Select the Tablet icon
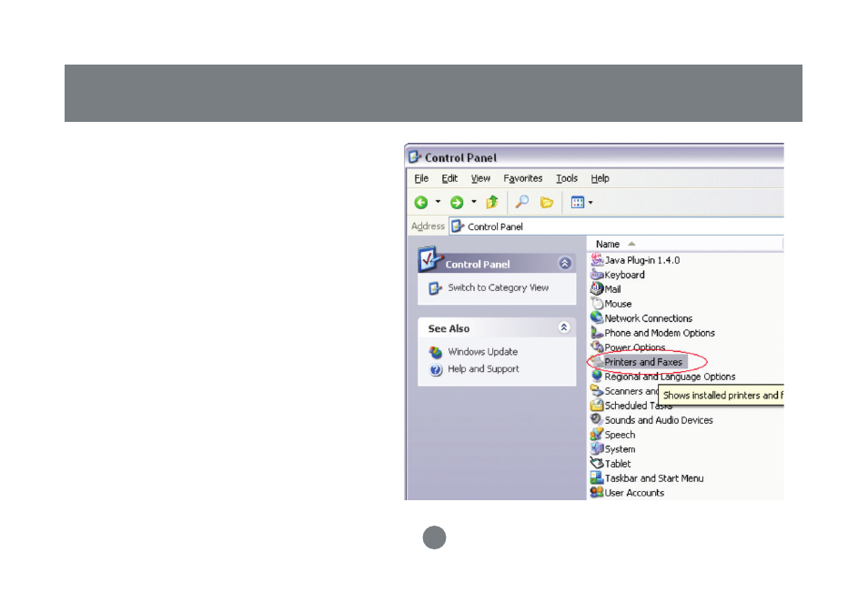Image resolution: width=868 pixels, height=603 pixels. pos(597,463)
